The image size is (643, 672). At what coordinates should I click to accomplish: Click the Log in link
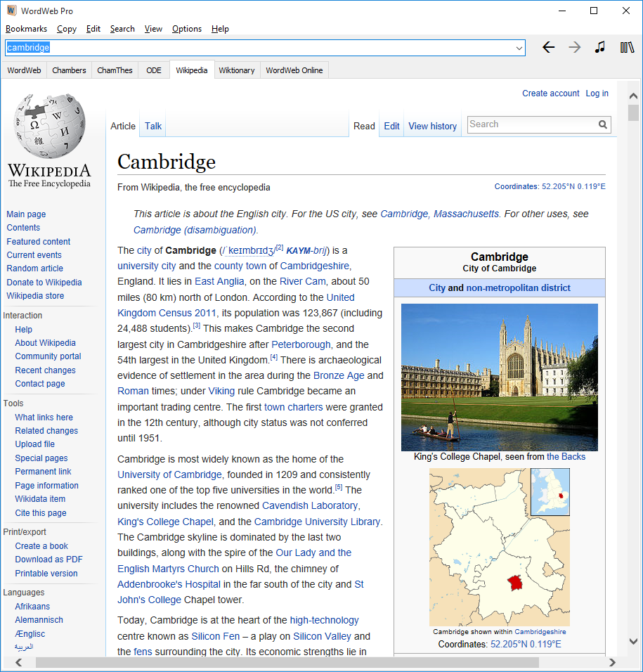click(597, 93)
